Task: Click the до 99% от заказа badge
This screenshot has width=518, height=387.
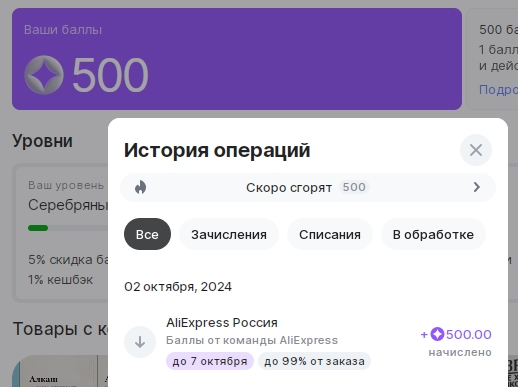Action: click(314, 361)
